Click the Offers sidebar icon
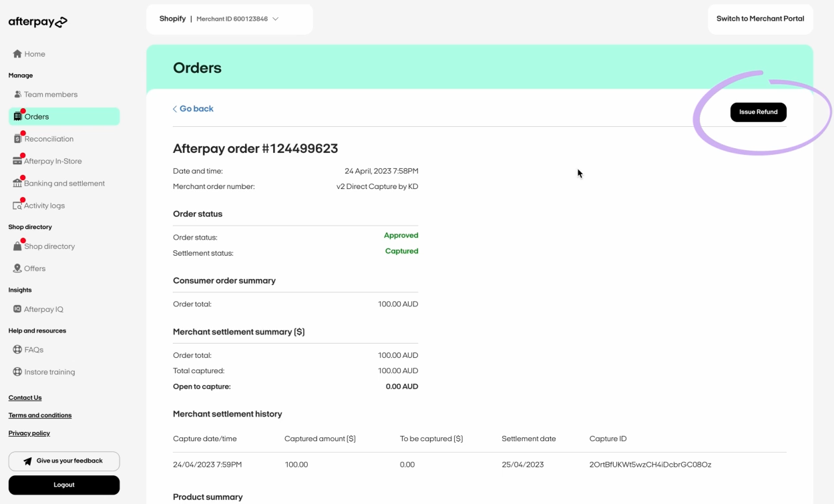 pyautogui.click(x=17, y=268)
